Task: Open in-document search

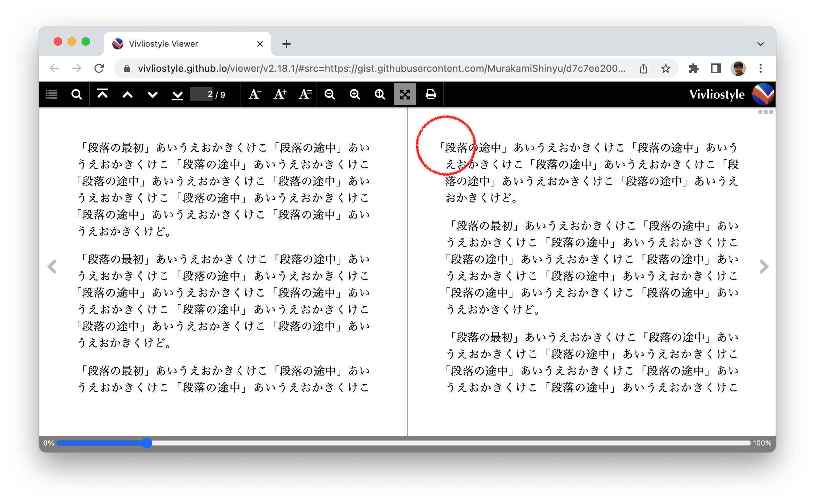Action: (76, 94)
